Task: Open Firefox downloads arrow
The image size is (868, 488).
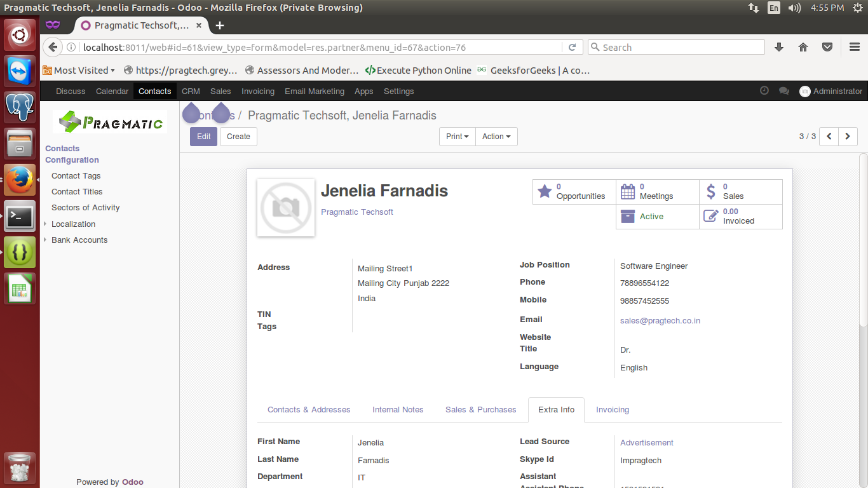Action: [779, 47]
